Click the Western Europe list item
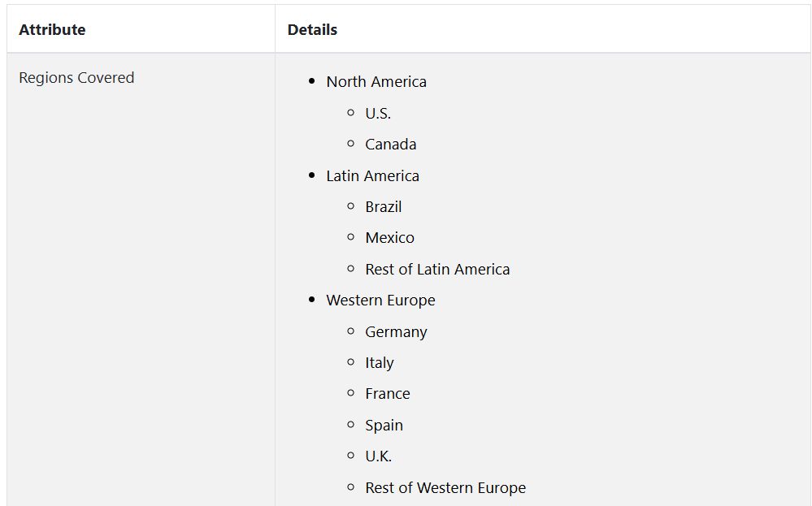 380,301
